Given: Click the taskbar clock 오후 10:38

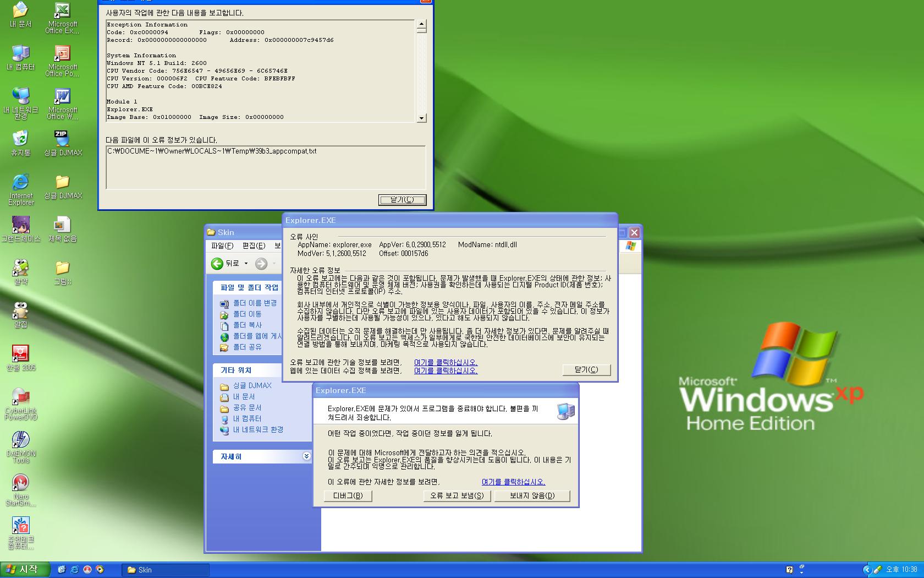Looking at the screenshot, I should click(901, 570).
